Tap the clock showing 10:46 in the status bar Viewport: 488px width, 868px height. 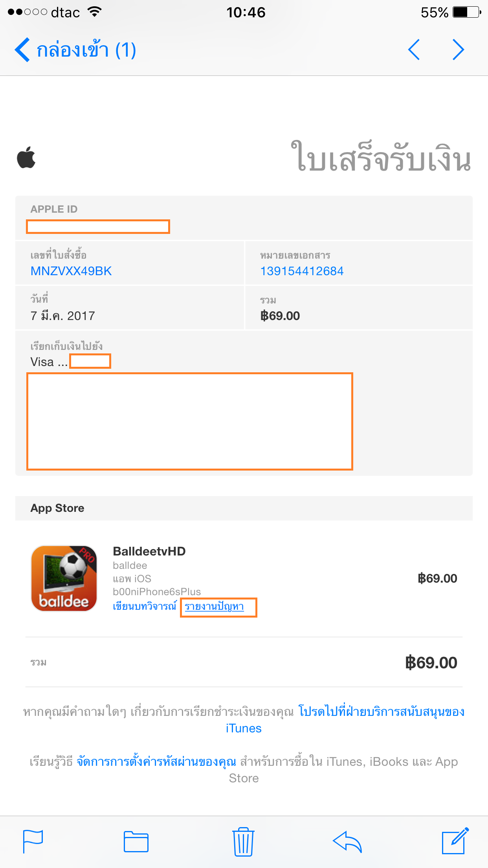246,13
